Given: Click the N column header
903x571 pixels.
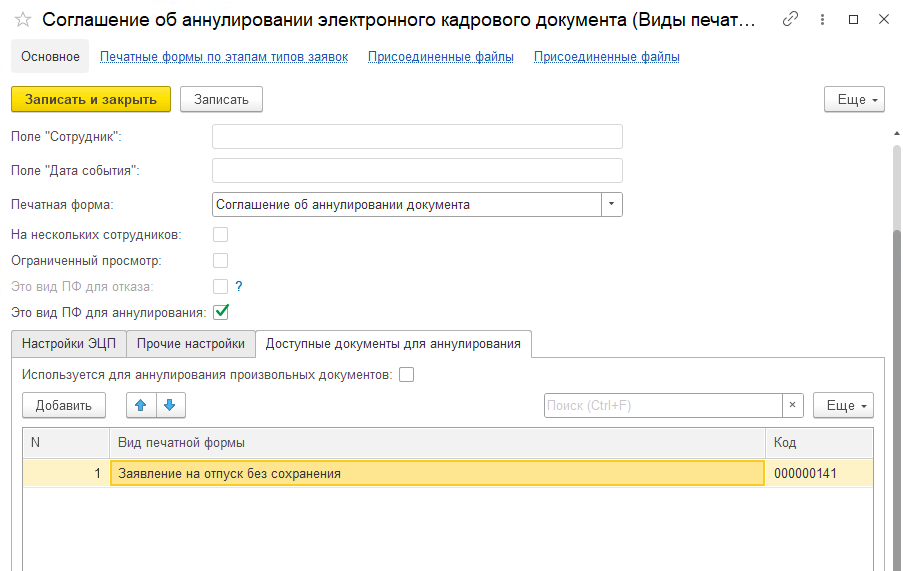Looking at the screenshot, I should click(66, 443).
